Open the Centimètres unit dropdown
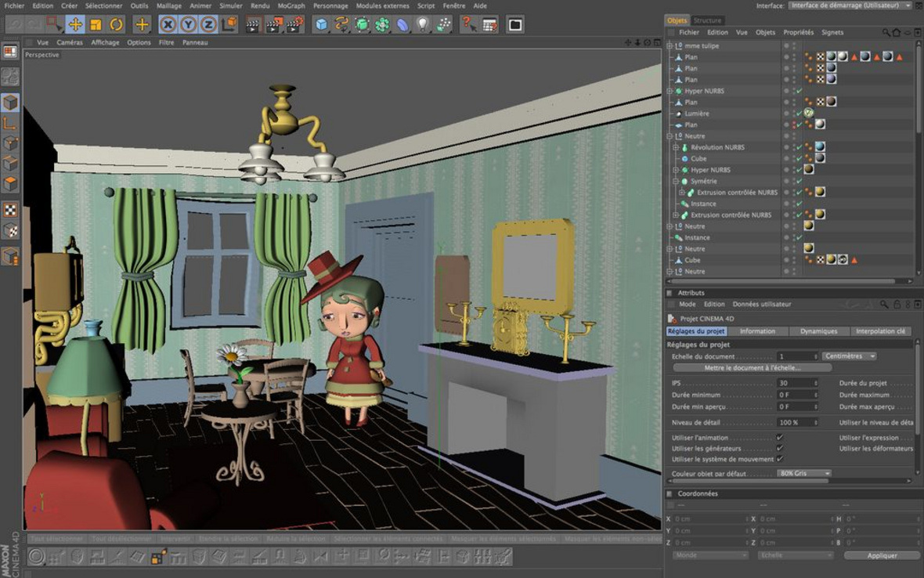Image resolution: width=924 pixels, height=578 pixels. click(850, 356)
